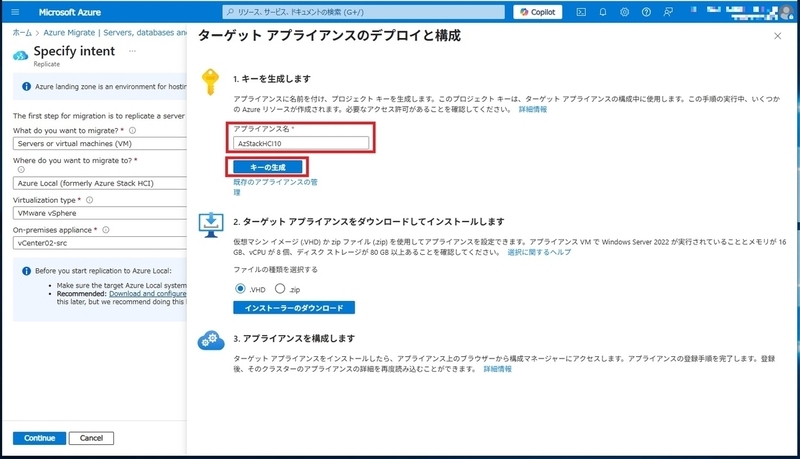This screenshot has height=459, width=800.
Task: Open the Azure Local destination dropdown
Action: [99, 183]
